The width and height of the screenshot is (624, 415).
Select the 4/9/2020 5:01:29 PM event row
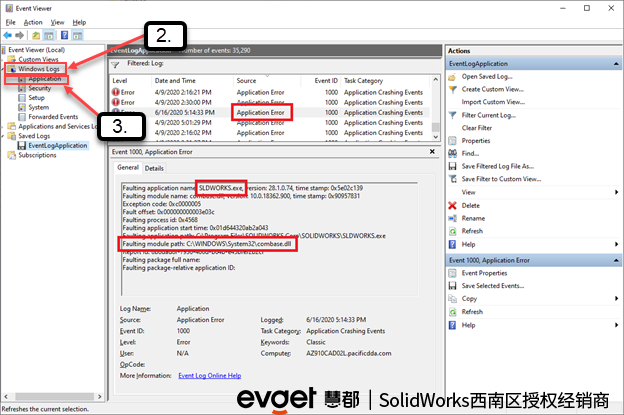pyautogui.click(x=270, y=123)
